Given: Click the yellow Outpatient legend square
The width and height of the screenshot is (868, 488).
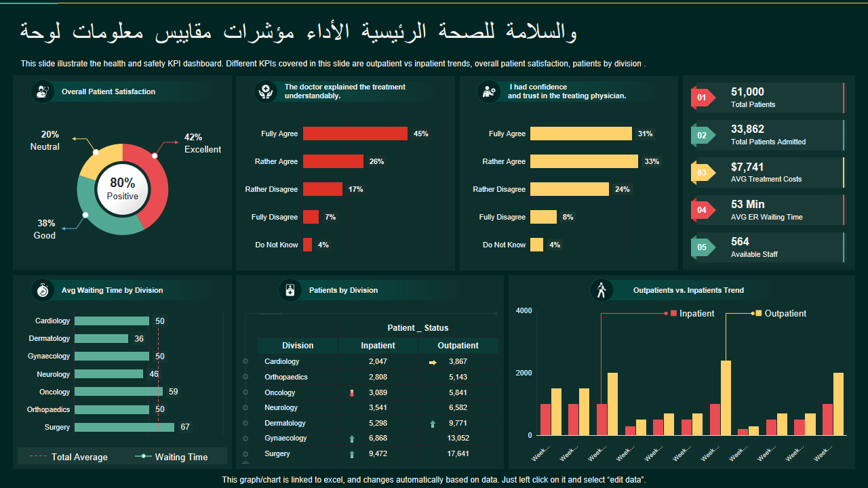Looking at the screenshot, I should tap(758, 313).
